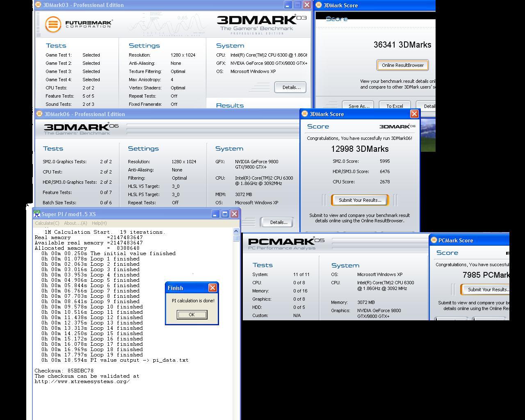The width and height of the screenshot is (525, 420).
Task: Click the 'Loop 19 finished' line
Action: (92, 355)
